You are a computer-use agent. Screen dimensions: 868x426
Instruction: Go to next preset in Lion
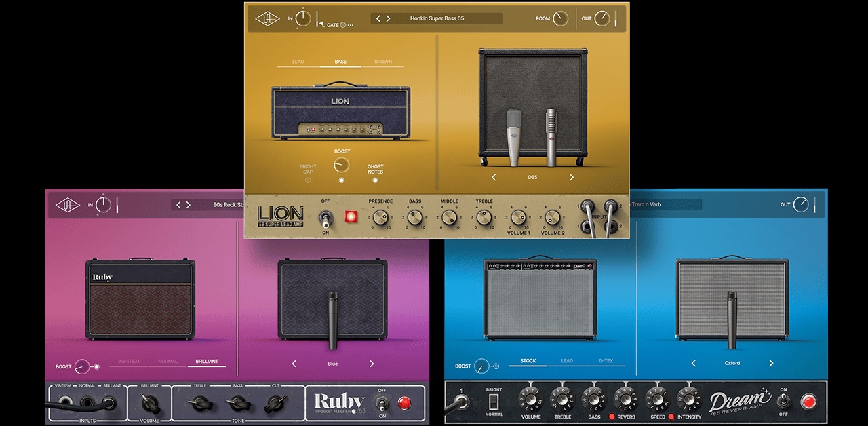tap(389, 18)
